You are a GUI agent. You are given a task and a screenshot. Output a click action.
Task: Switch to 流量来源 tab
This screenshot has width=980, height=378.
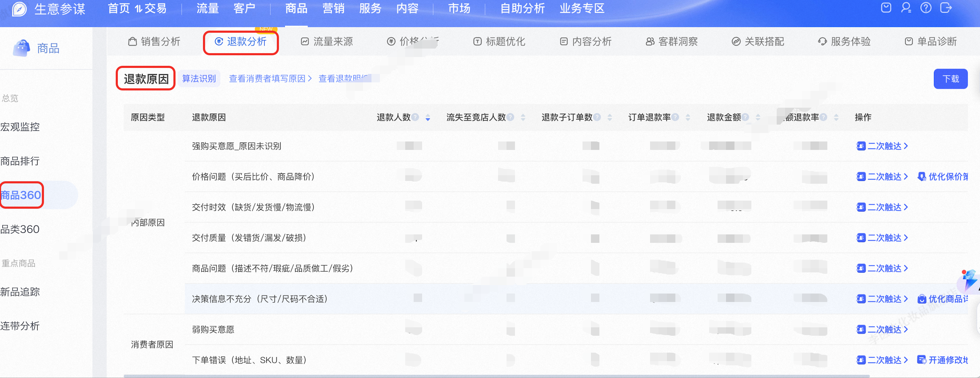point(327,42)
